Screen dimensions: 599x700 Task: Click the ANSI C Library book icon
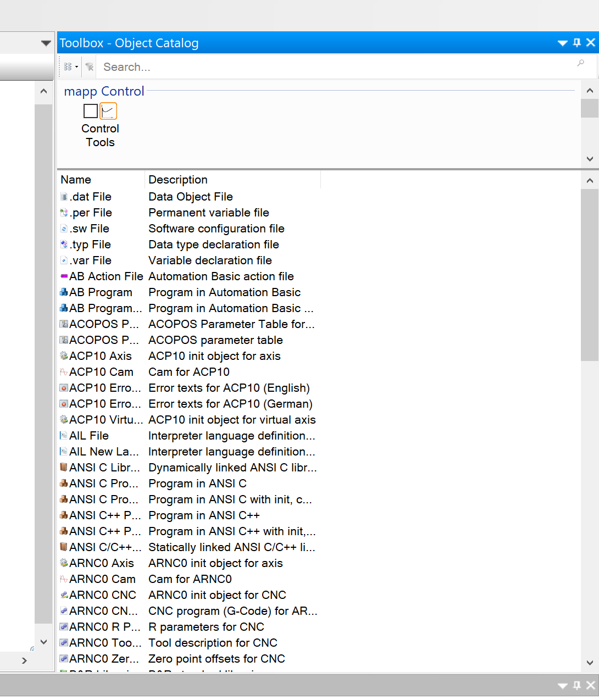pos(64,468)
